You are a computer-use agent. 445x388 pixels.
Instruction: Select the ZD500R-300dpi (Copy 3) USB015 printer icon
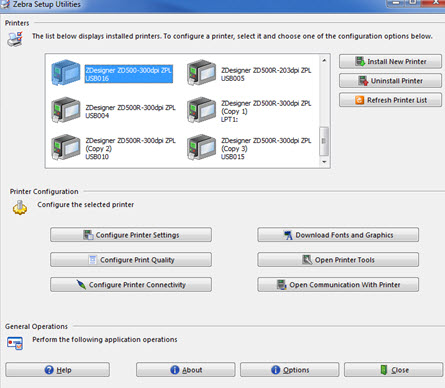[201, 147]
